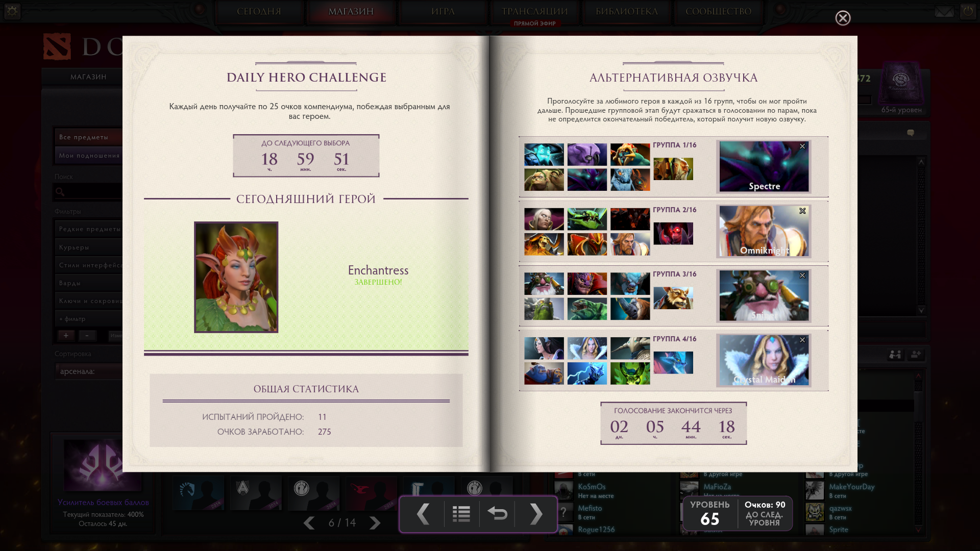The width and height of the screenshot is (980, 551).
Task: Select Magnus in group 3
Action: click(630, 309)
